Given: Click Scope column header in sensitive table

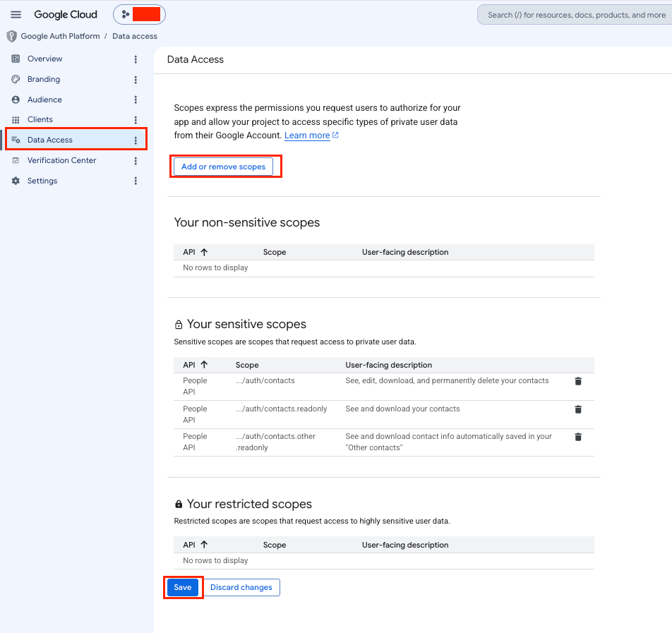Looking at the screenshot, I should [247, 365].
